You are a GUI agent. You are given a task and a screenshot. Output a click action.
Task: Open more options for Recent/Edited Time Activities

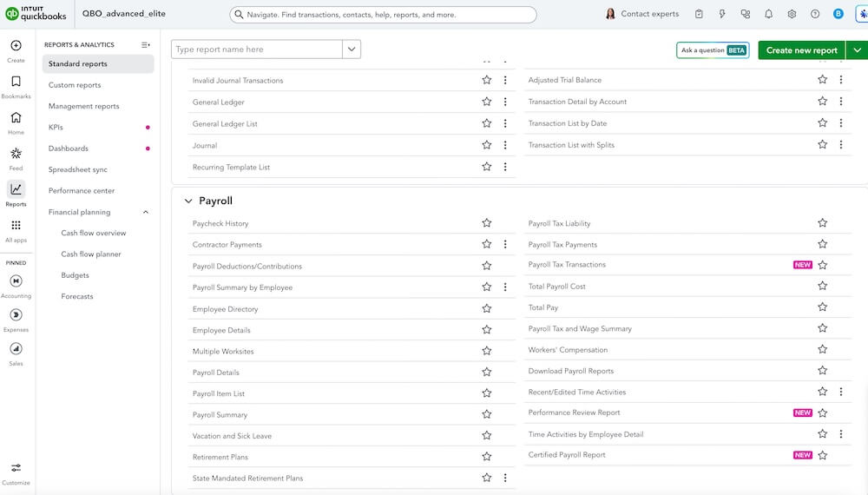(841, 392)
